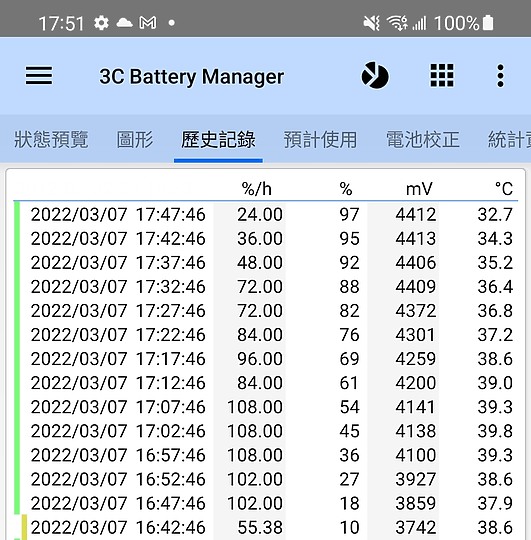Tap the 39.8 temperature value

click(496, 431)
